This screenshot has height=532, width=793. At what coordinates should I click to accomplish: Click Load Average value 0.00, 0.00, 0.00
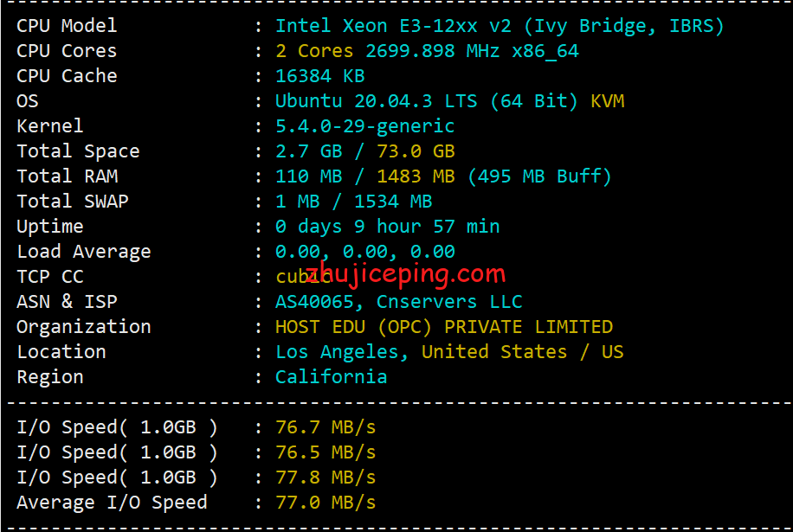tap(364, 252)
